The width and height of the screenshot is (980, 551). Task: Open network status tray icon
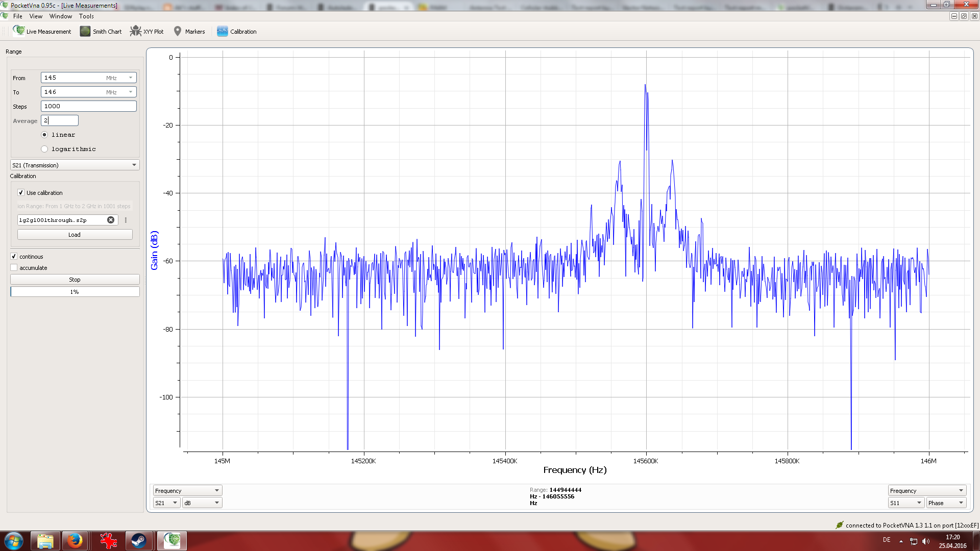coord(914,541)
